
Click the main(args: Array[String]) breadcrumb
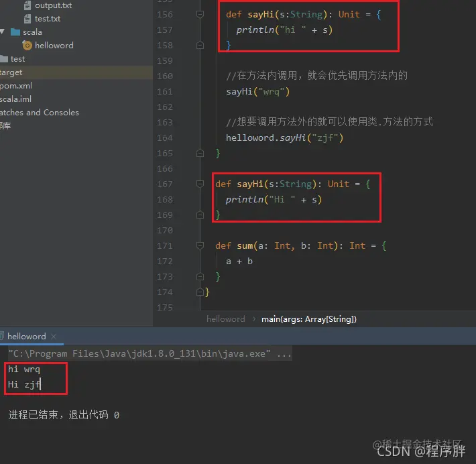pyautogui.click(x=309, y=319)
